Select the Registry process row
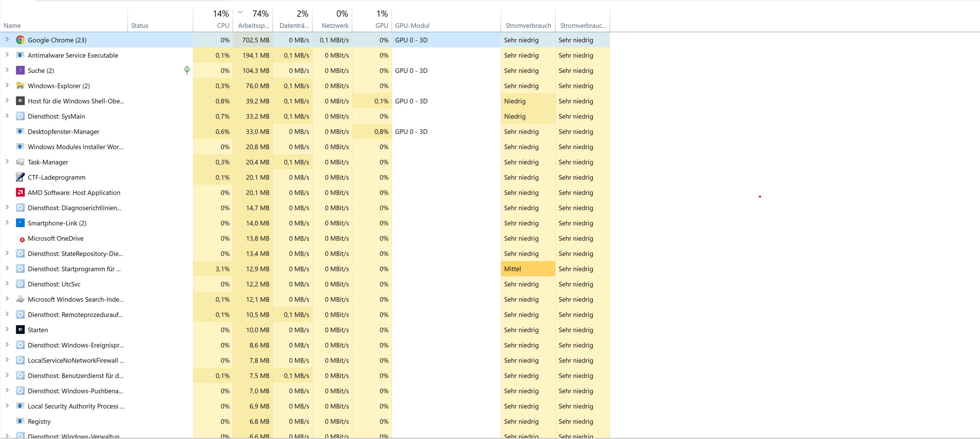This screenshot has height=439, width=980. [x=39, y=421]
